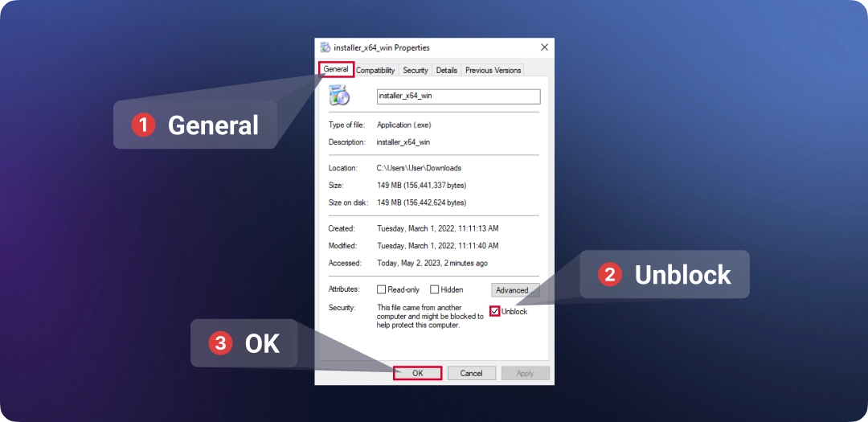Click the installer icon in the title bar

(325, 47)
